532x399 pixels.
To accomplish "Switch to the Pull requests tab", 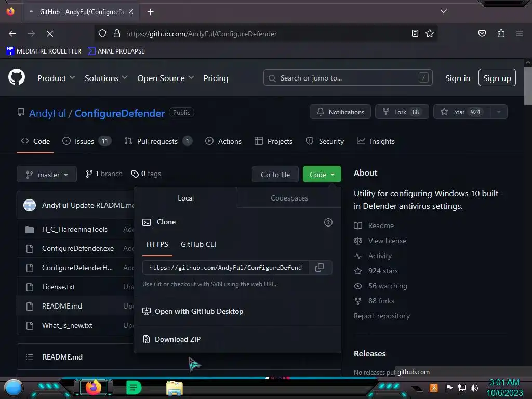I will (158, 141).
